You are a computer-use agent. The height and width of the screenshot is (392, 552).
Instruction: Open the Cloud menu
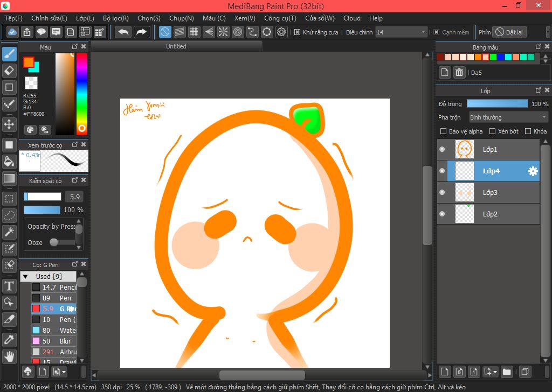(x=352, y=18)
